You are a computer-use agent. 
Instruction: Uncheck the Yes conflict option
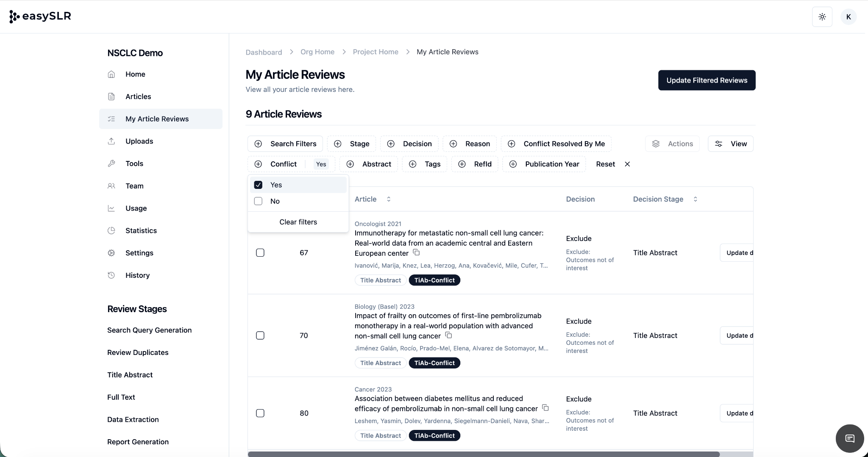(258, 185)
